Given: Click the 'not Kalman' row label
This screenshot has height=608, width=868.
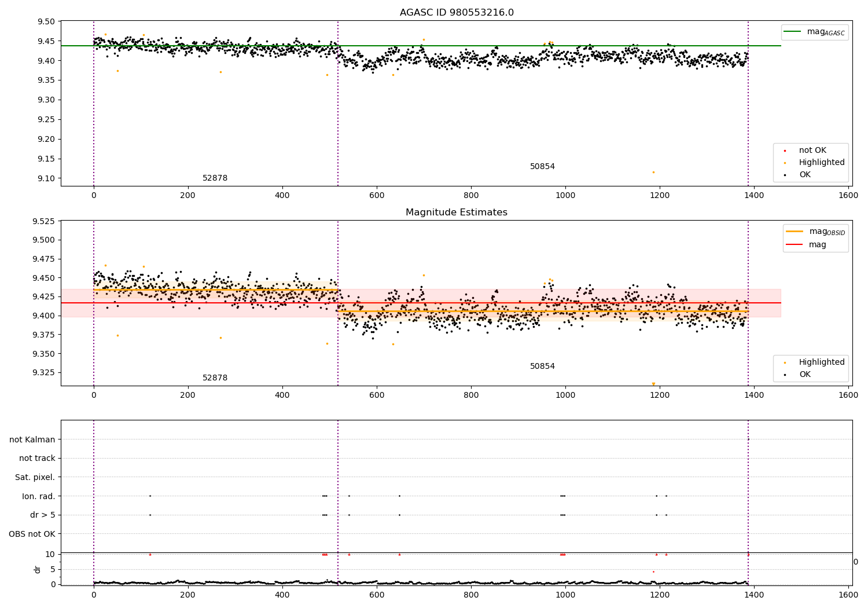Looking at the screenshot, I should 32,440.
